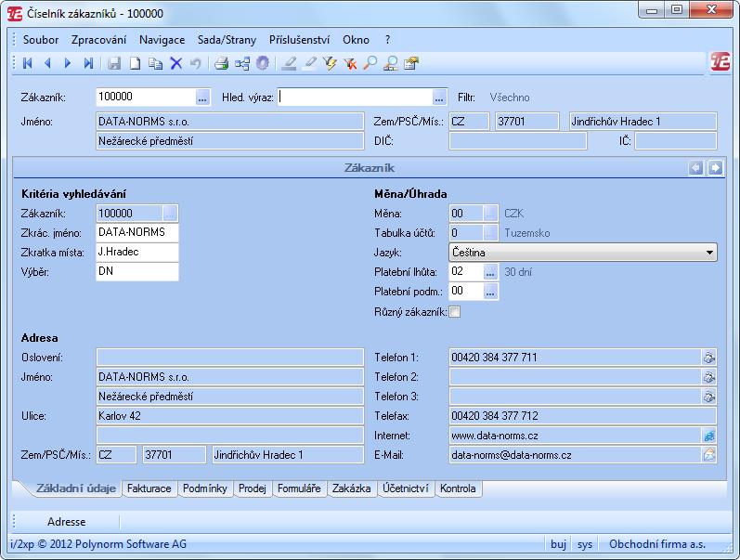
Task: Open the magnifier search icon
Action: tap(370, 63)
